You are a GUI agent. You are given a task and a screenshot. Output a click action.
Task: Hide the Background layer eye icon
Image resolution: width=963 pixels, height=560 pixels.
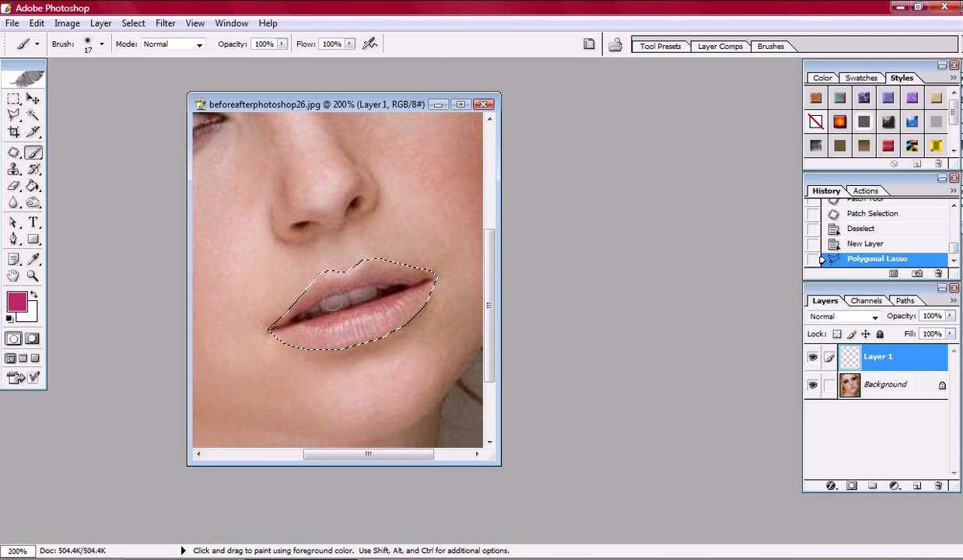coord(813,385)
